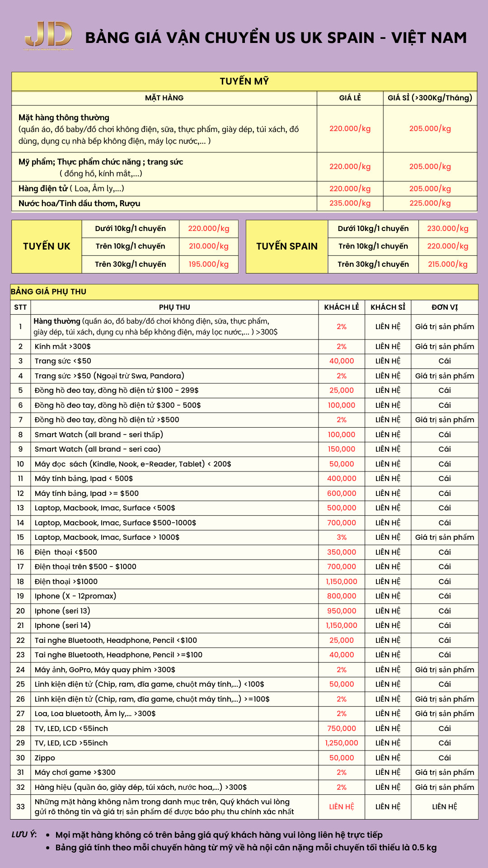This screenshot has width=488, height=868.
Task: Click the ĐƠN VỊ column header
Action: pos(444,307)
